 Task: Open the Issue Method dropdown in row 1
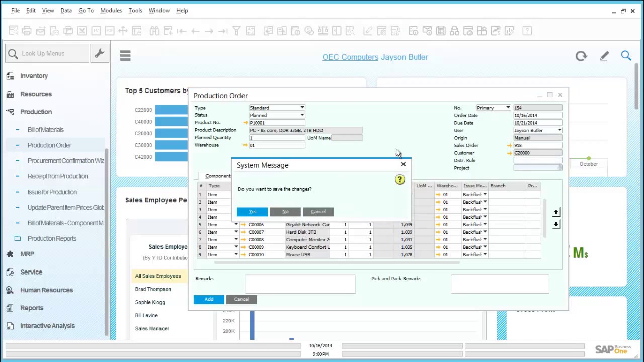pyautogui.click(x=485, y=194)
